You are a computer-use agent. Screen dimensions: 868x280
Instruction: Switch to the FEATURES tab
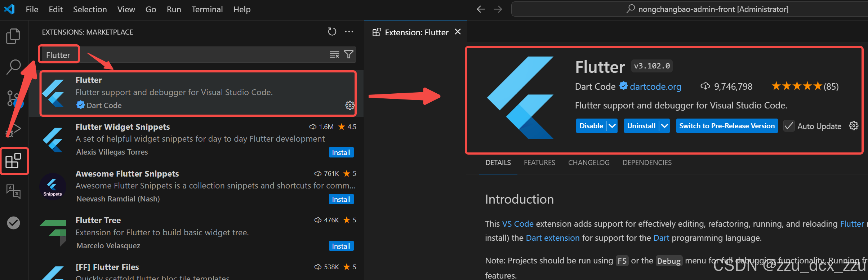click(539, 163)
